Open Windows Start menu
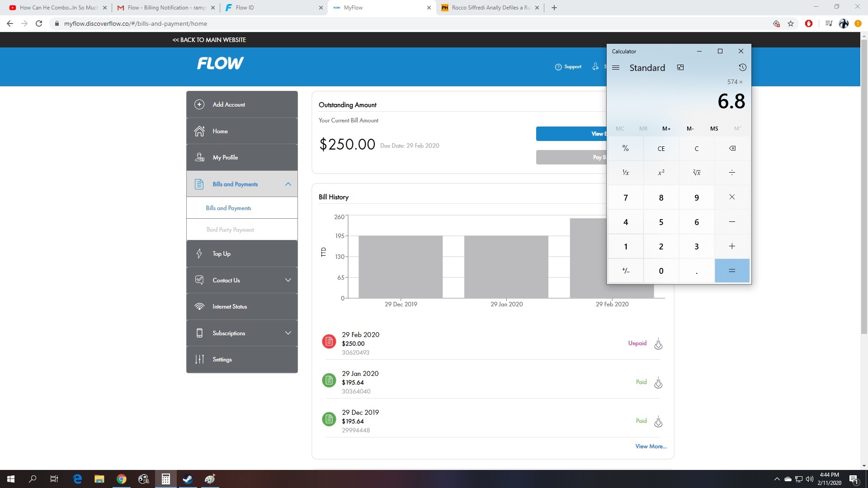This screenshot has height=488, width=868. [11, 479]
